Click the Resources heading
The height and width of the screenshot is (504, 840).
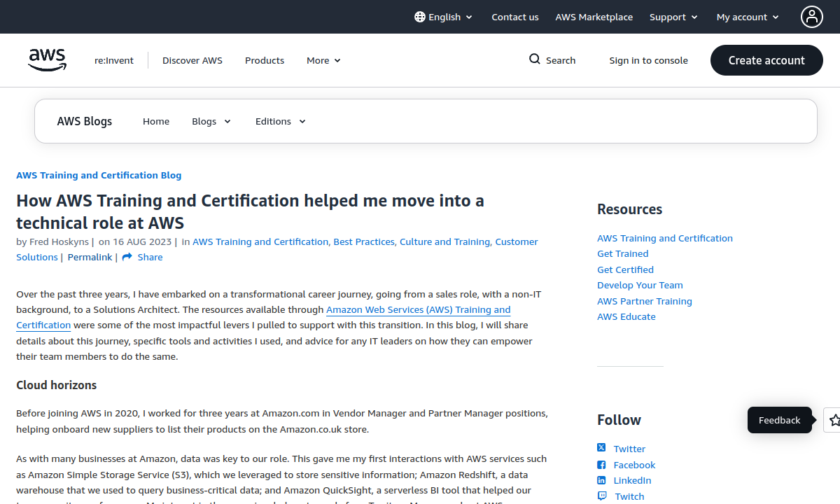tap(629, 209)
